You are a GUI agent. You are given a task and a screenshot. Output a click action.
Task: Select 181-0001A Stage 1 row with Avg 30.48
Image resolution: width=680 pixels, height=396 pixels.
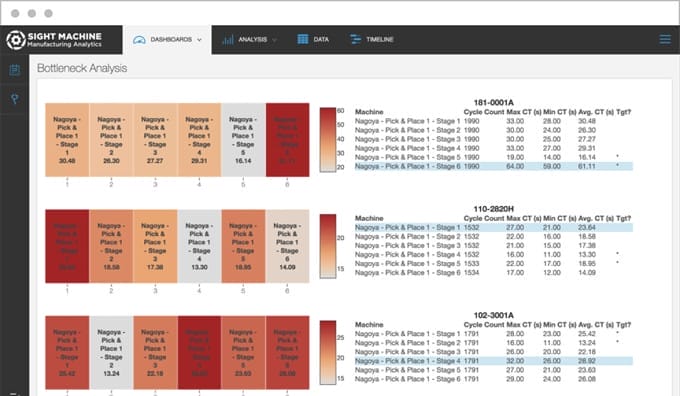coord(494,121)
